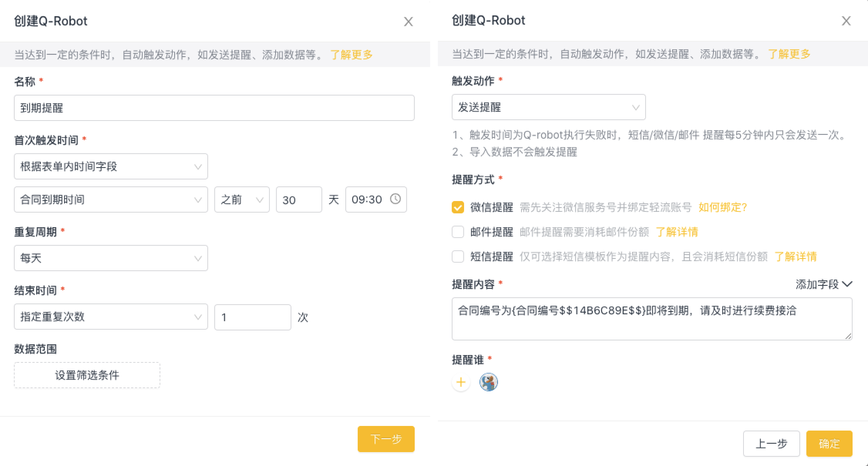Click the 下一步 button
868x466 pixels.
tap(386, 439)
